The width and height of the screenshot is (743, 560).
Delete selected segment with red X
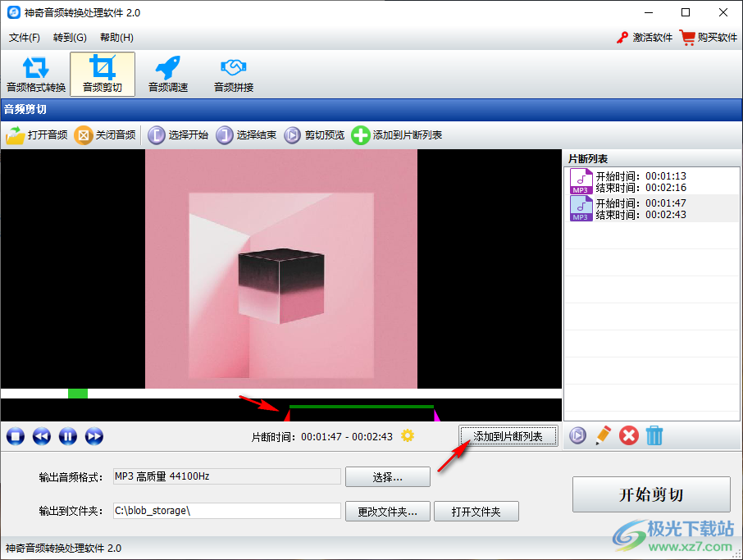click(x=629, y=435)
